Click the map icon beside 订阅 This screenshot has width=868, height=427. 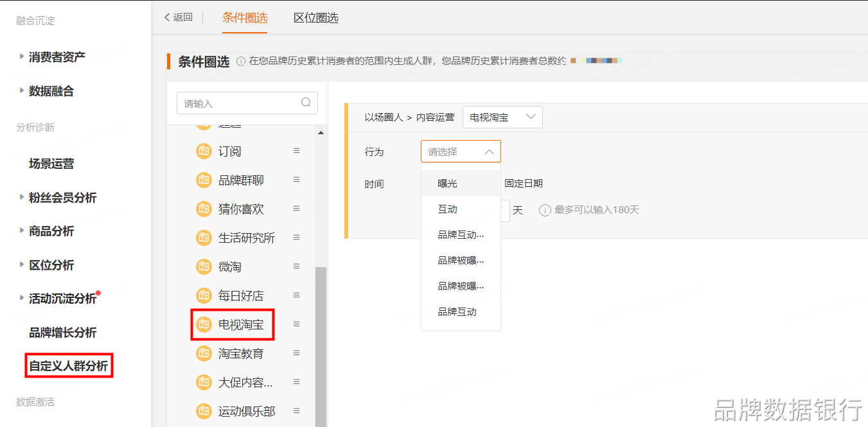coord(204,152)
